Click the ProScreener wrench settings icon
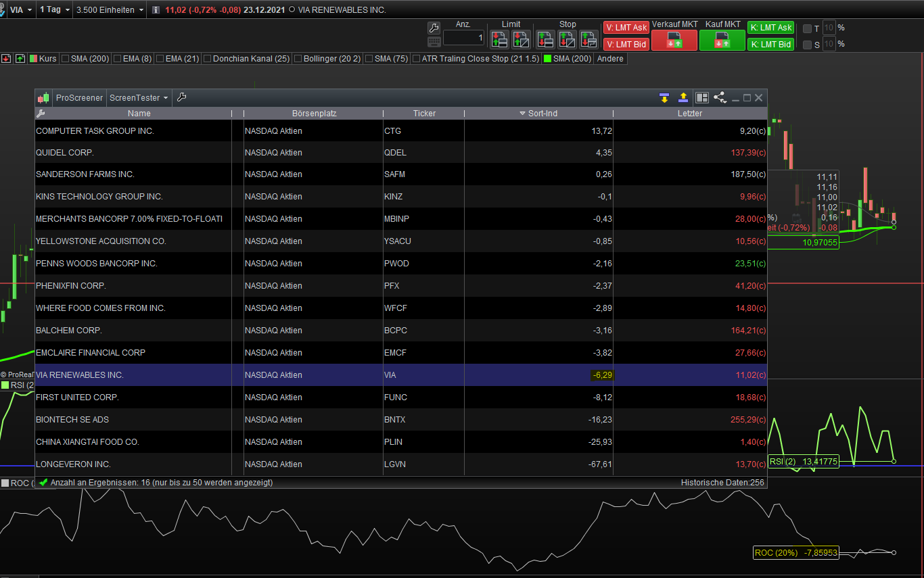The width and height of the screenshot is (924, 578). coord(181,97)
